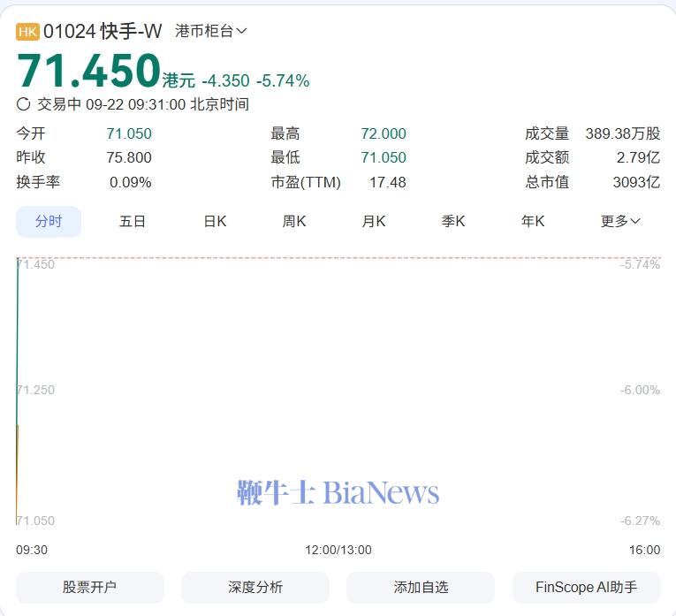Switch to the 五日 chart tab
This screenshot has height=616, width=676.
pos(133,222)
